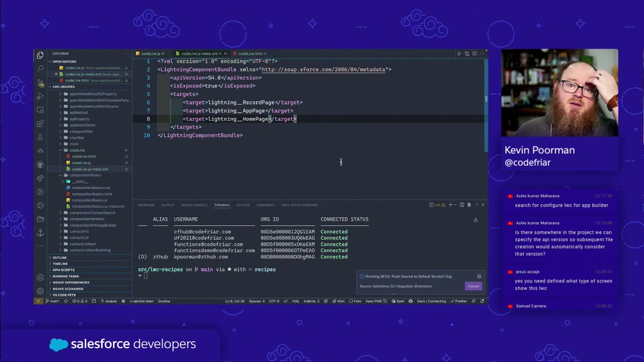This screenshot has width=644, height=362.
Task: Click the UTF-8 encoding in status bar
Action: pyautogui.click(x=274, y=301)
